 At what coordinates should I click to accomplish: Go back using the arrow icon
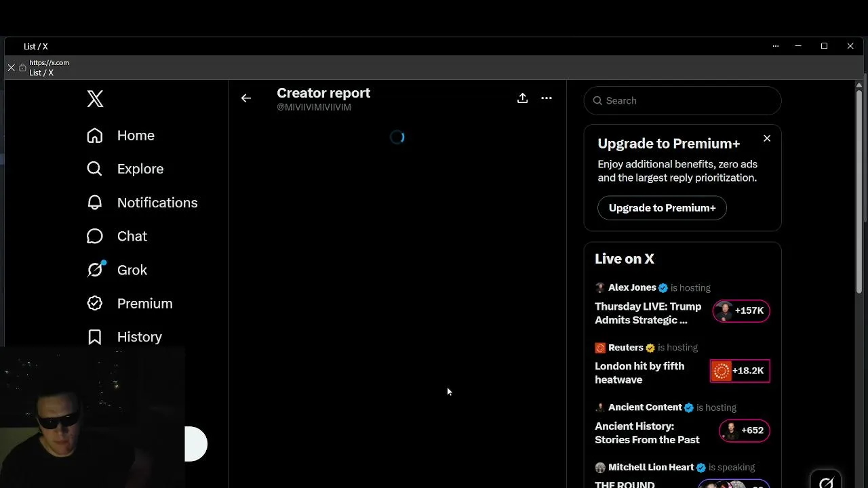tap(246, 98)
